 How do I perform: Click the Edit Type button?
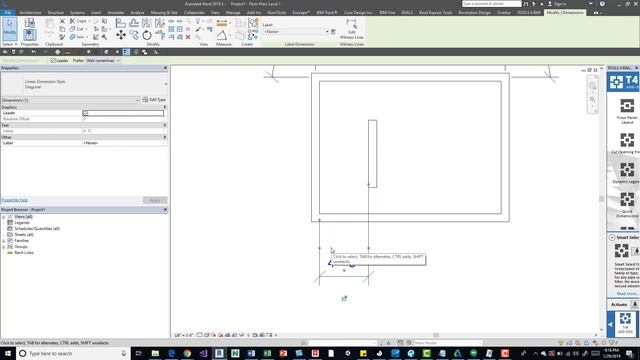pyautogui.click(x=154, y=100)
